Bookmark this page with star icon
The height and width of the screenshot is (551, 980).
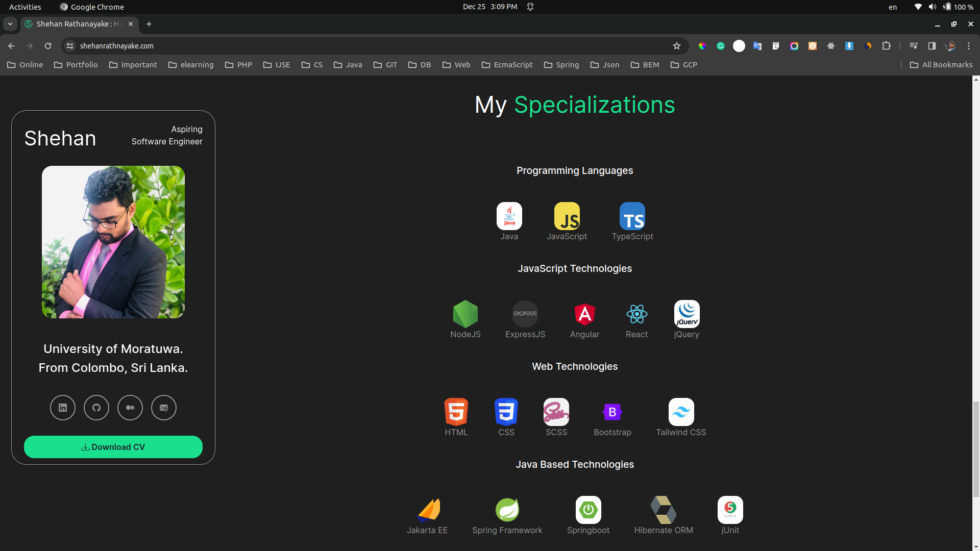[677, 46]
